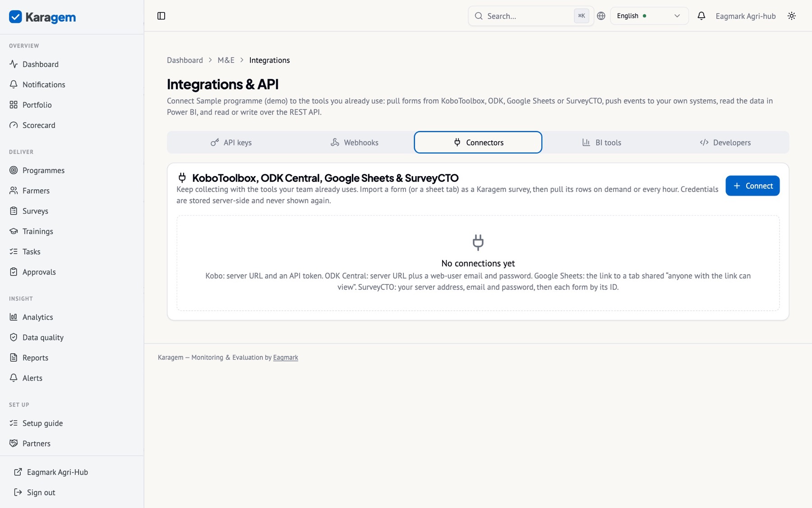
Task: Click the Eagmark Agri-hub account name
Action: click(x=746, y=16)
